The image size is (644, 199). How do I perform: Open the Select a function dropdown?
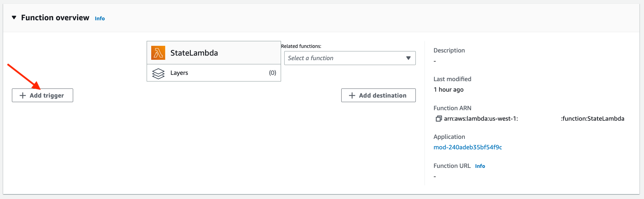[x=350, y=58]
